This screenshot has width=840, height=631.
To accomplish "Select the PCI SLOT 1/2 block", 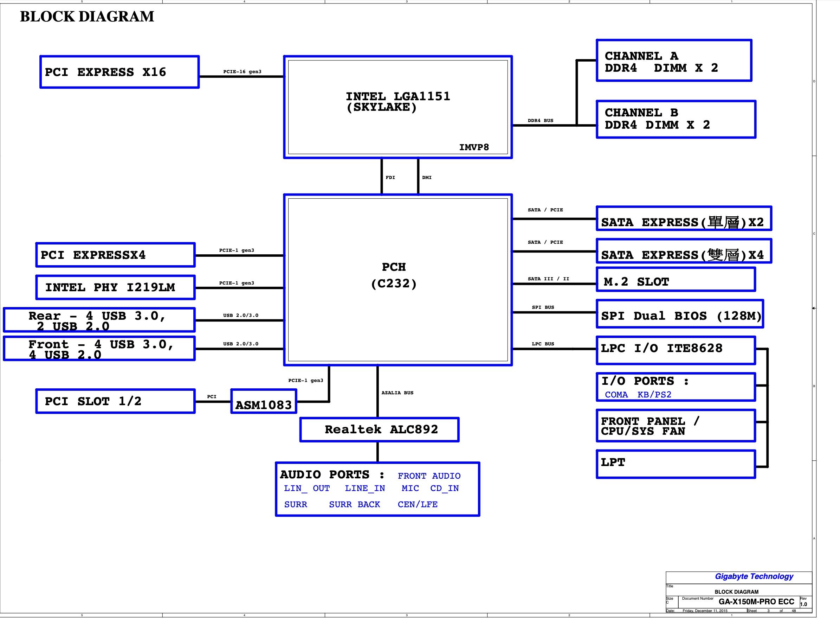I will [x=115, y=401].
